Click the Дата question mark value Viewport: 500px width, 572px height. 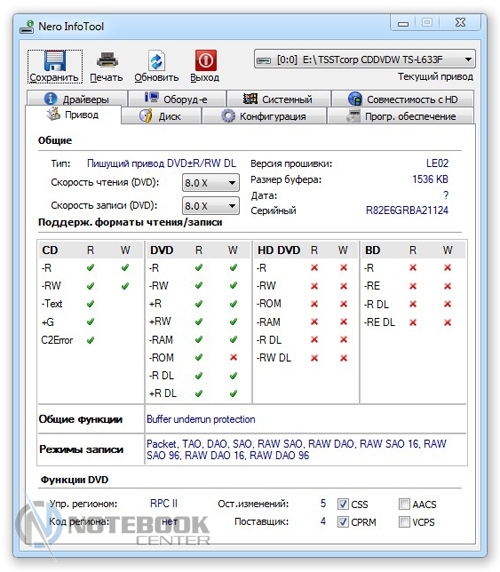(x=446, y=195)
